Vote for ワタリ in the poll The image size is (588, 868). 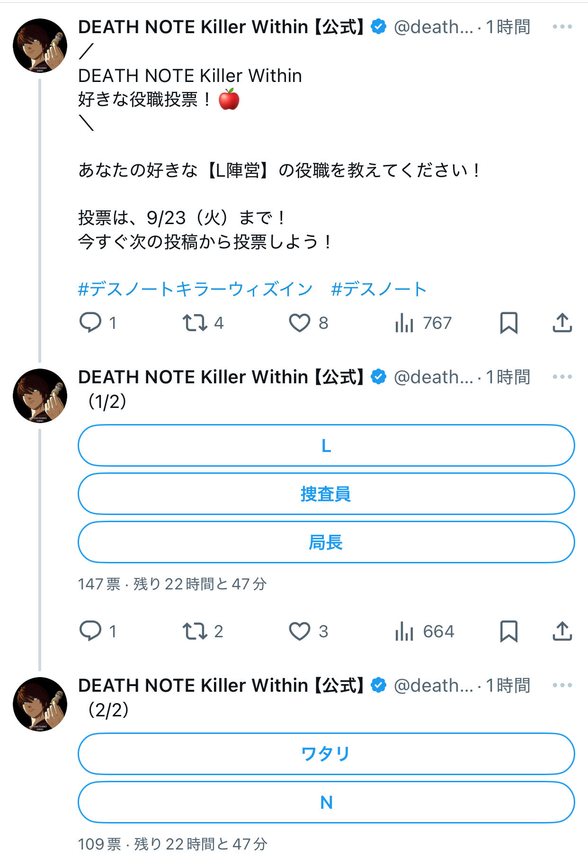[x=326, y=753]
